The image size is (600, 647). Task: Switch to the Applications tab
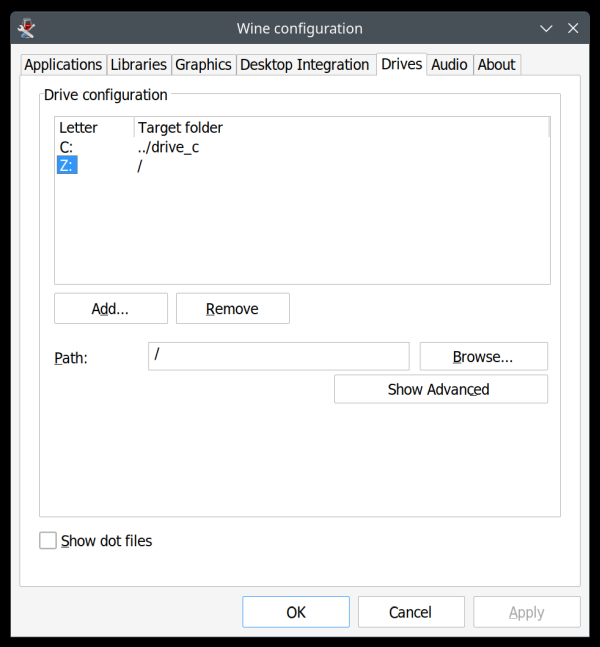tap(63, 65)
